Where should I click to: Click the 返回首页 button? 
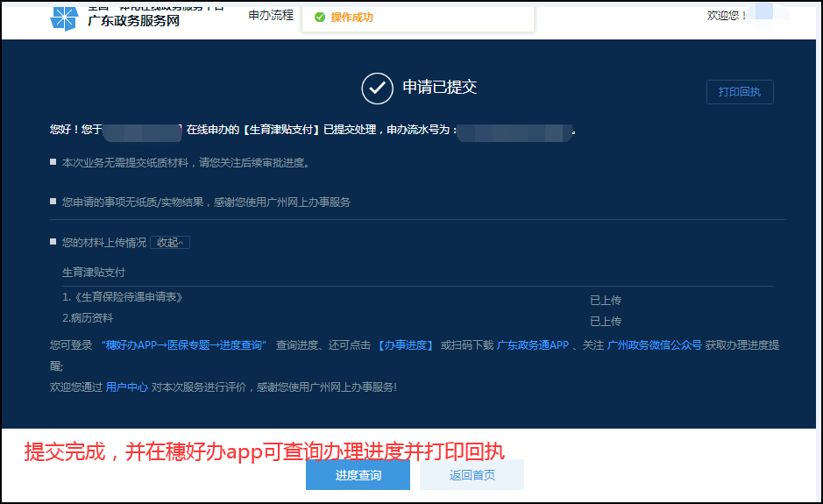472,475
